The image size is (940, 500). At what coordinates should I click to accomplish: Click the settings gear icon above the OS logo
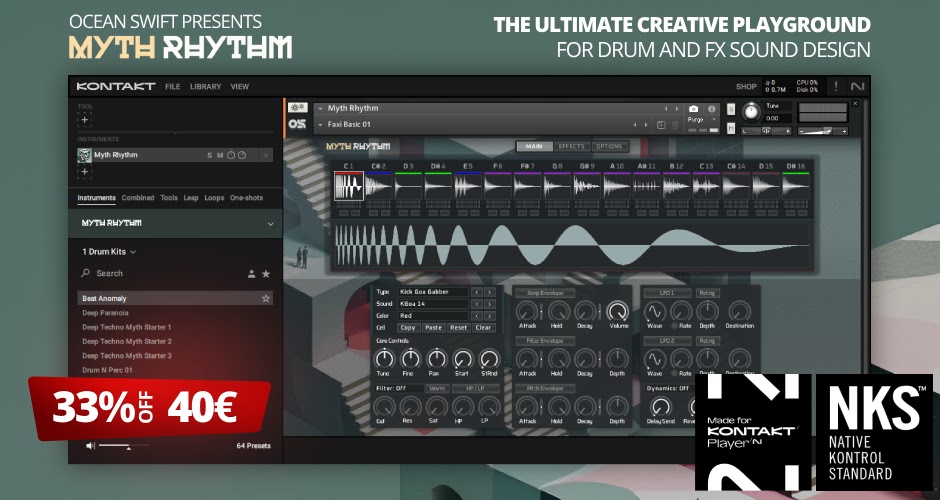(x=297, y=107)
